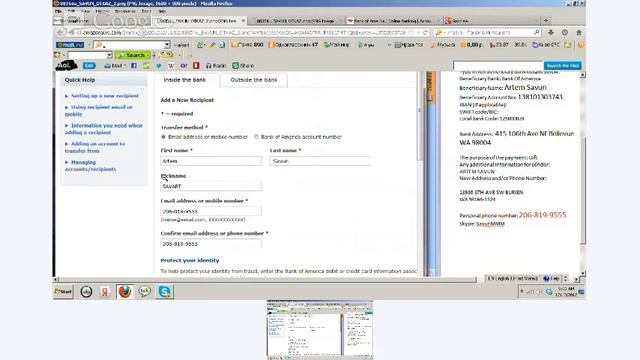Go back with the browser back arrow
Viewport: 640px width, 360px height.
click(x=60, y=32)
